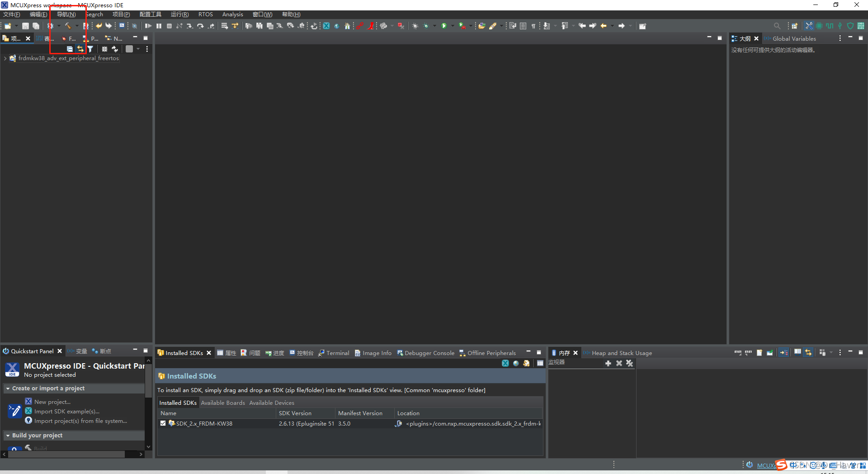
Task: Click the Terminate (stop) debug icon
Action: 169,26
